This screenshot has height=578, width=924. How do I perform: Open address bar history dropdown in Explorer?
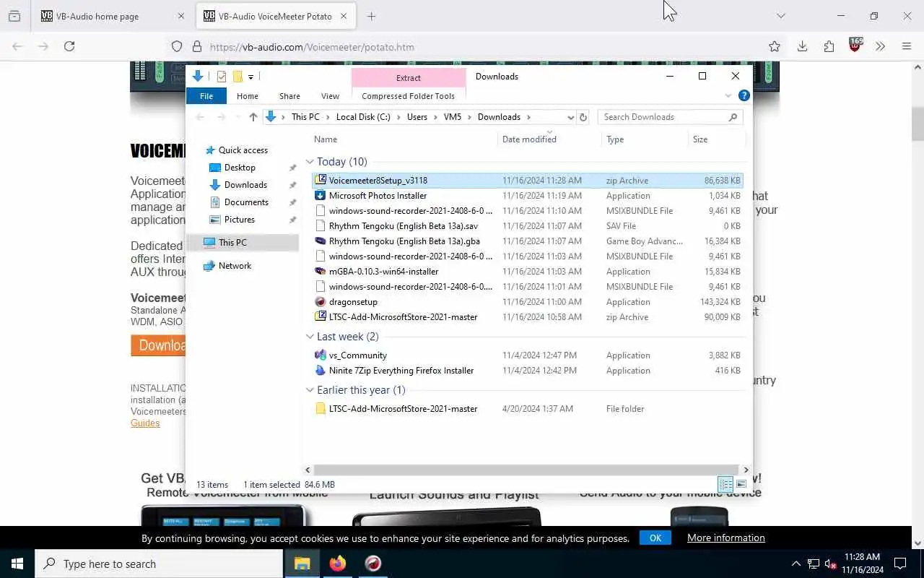570,117
